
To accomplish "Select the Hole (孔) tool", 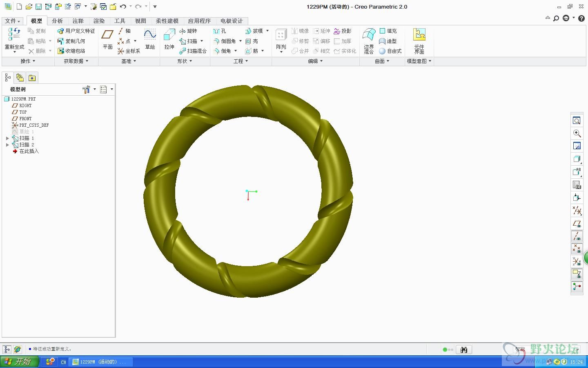I will 219,31.
